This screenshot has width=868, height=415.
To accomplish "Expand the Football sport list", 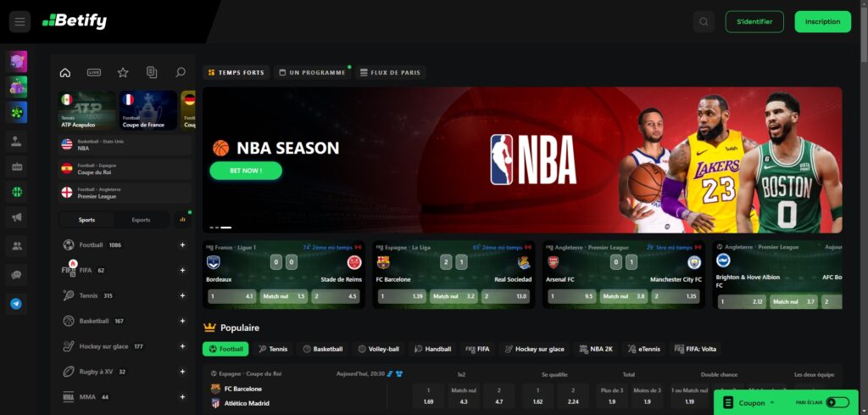I will 183,245.
